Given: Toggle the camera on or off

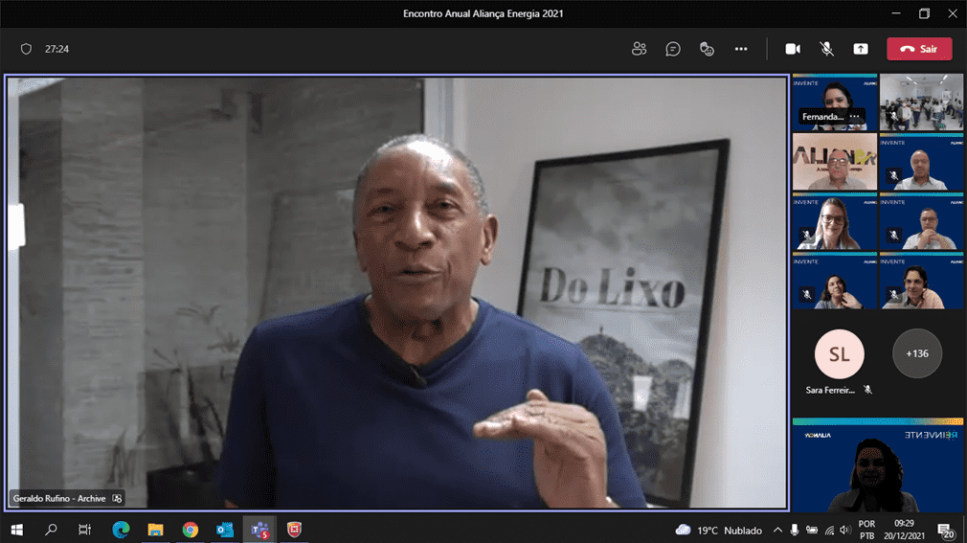Looking at the screenshot, I should [x=792, y=49].
